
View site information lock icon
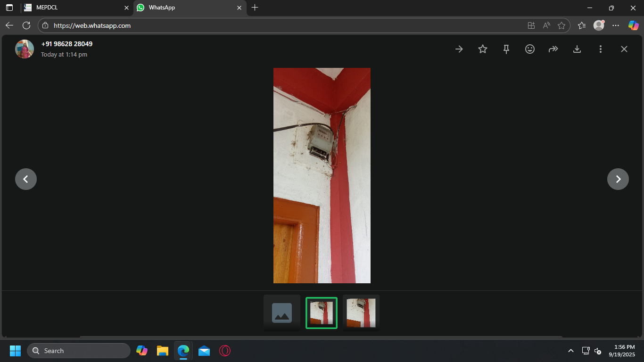[x=45, y=25]
